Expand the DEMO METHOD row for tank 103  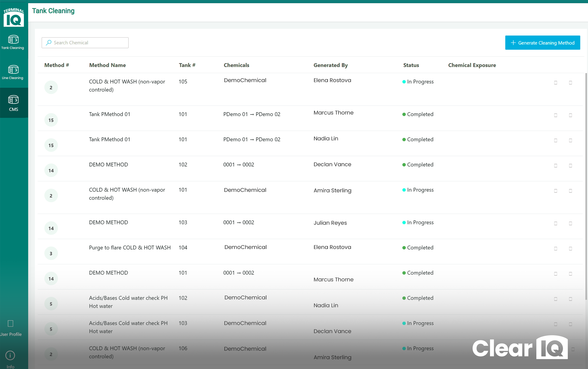tap(109, 222)
